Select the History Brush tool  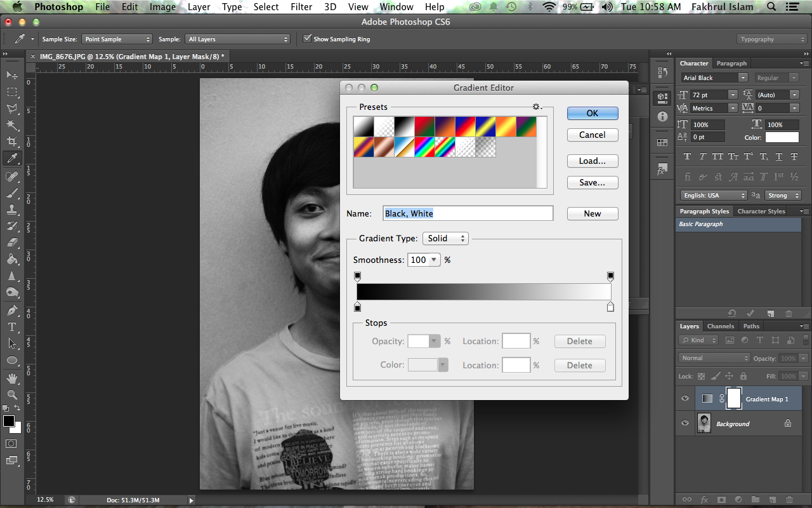12,225
